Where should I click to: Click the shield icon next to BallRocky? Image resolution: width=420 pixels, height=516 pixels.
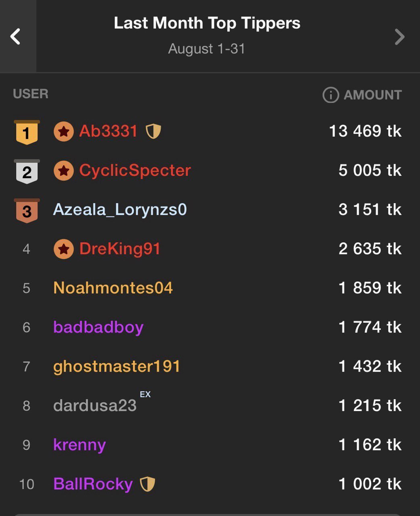tap(147, 484)
